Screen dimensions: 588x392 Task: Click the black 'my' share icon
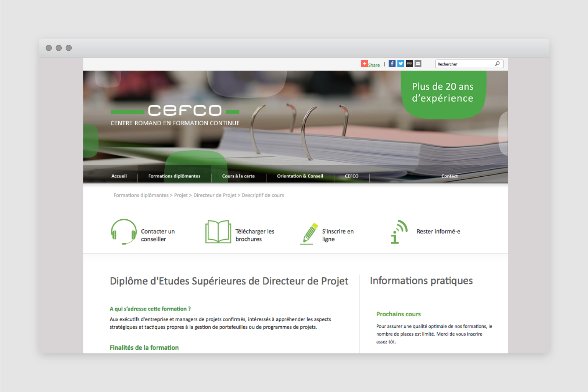tap(409, 64)
